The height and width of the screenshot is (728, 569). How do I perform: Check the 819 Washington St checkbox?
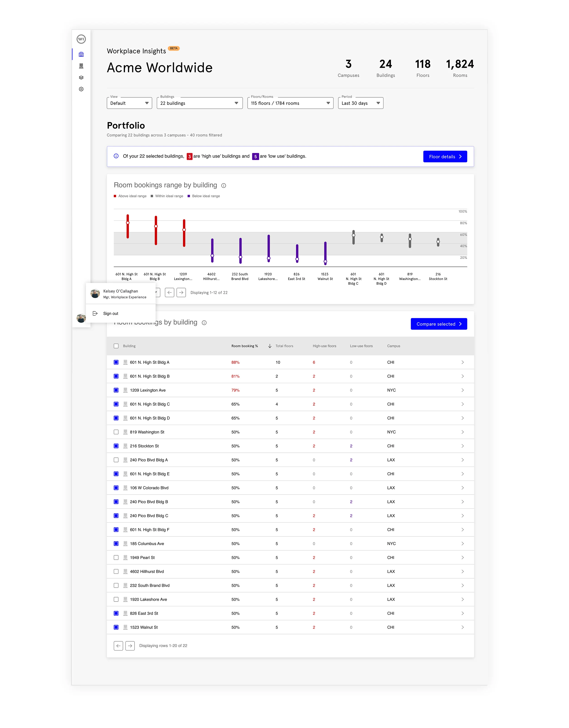click(116, 432)
